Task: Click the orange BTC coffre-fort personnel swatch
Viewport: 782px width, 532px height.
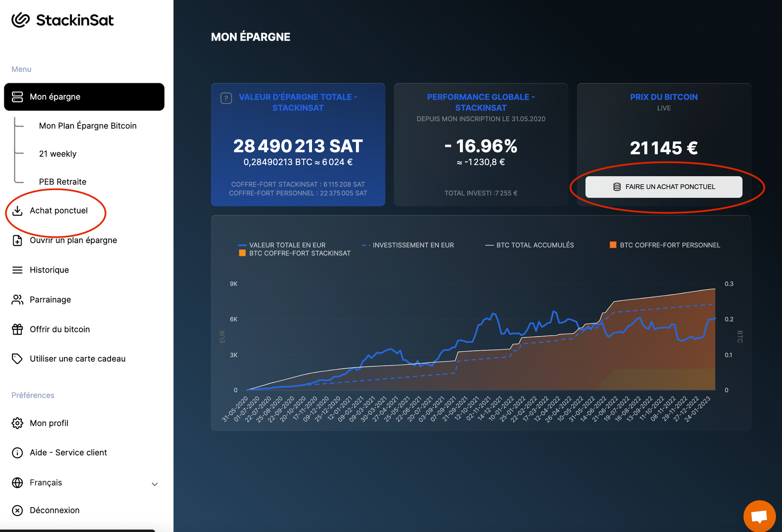Action: [x=613, y=245]
